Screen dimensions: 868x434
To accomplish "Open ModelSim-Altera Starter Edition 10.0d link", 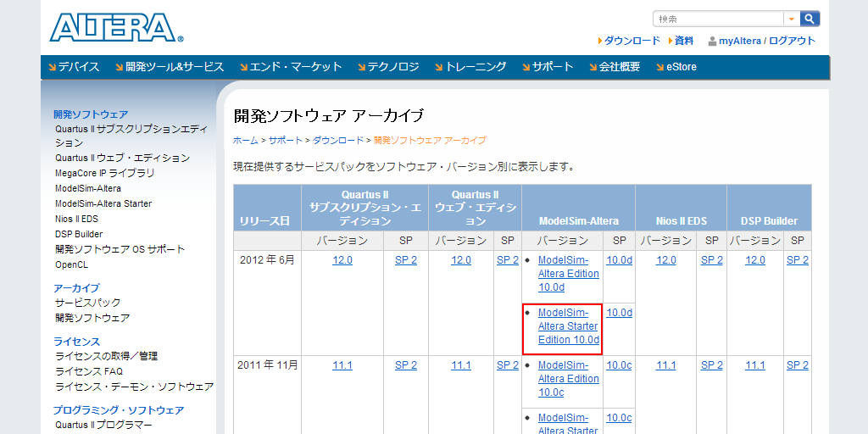I will click(569, 326).
